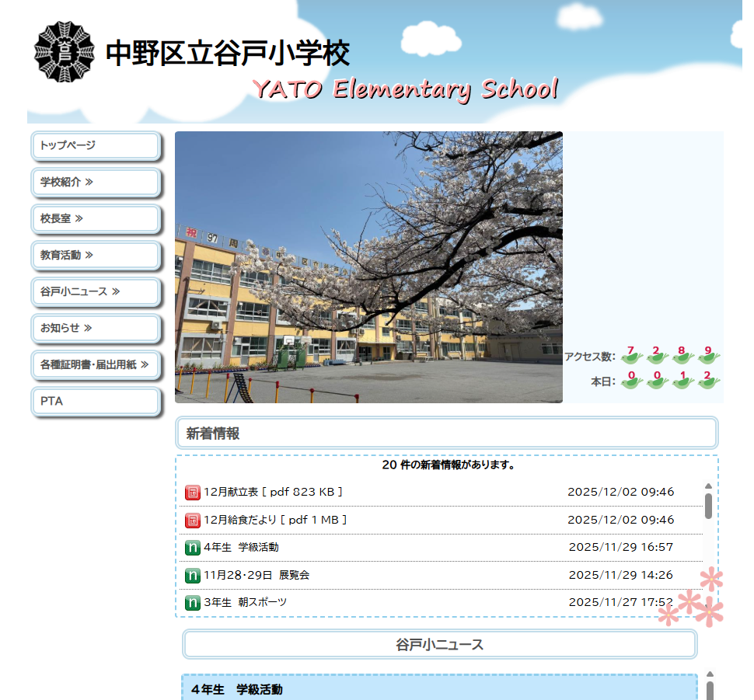Click the school emblem logo

[x=64, y=51]
